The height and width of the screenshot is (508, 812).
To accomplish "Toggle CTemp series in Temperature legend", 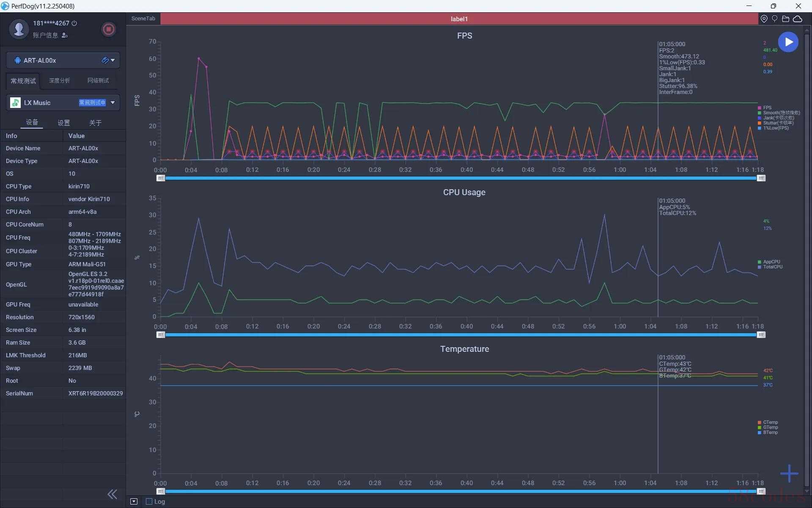I will pyautogui.click(x=768, y=422).
